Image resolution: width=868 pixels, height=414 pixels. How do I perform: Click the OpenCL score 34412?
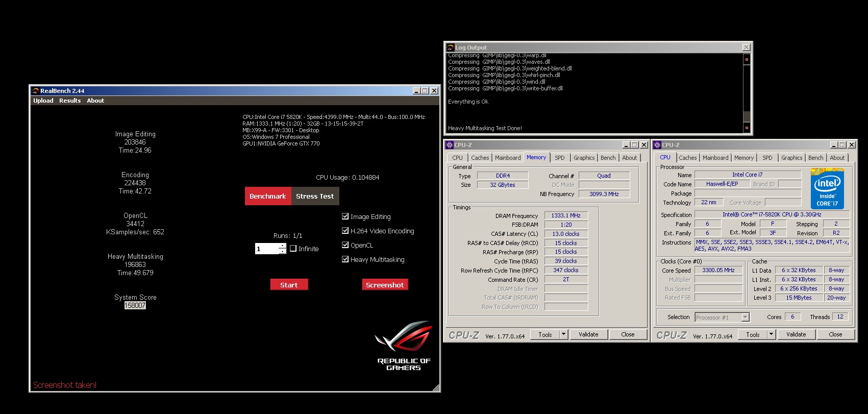(x=135, y=224)
